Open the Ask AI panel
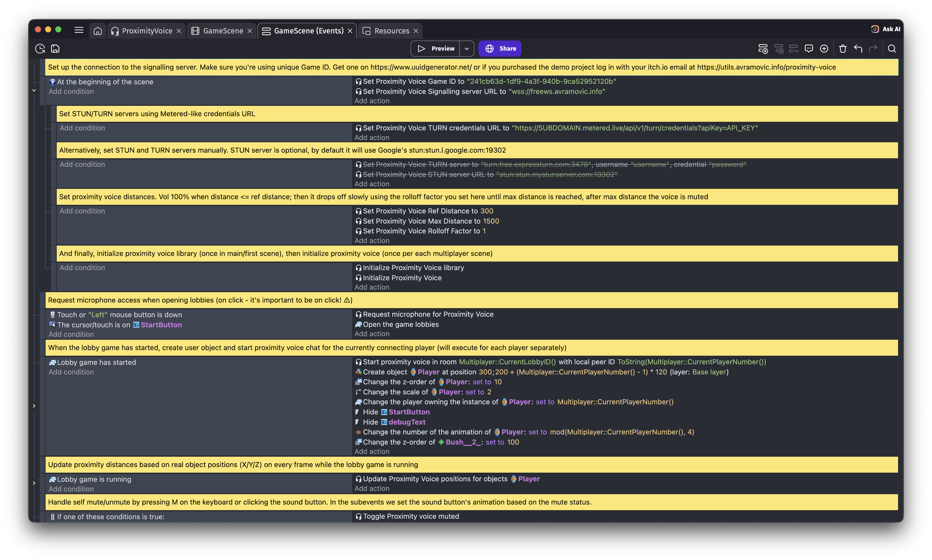The image size is (932, 560). tap(886, 29)
